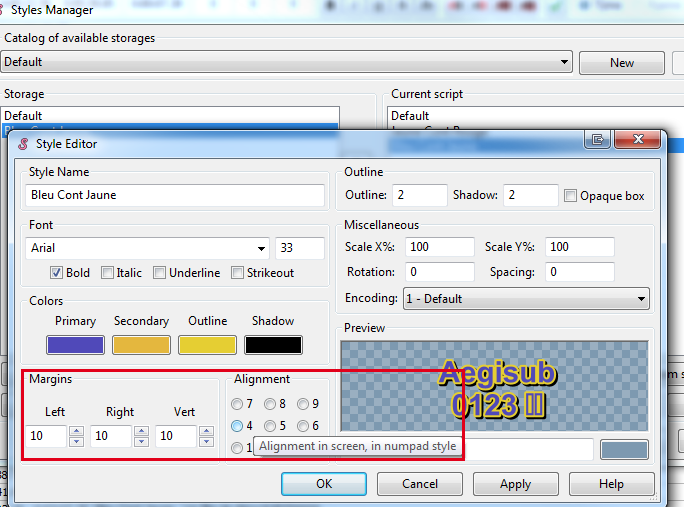Select alignment 5 radio button

(270, 426)
